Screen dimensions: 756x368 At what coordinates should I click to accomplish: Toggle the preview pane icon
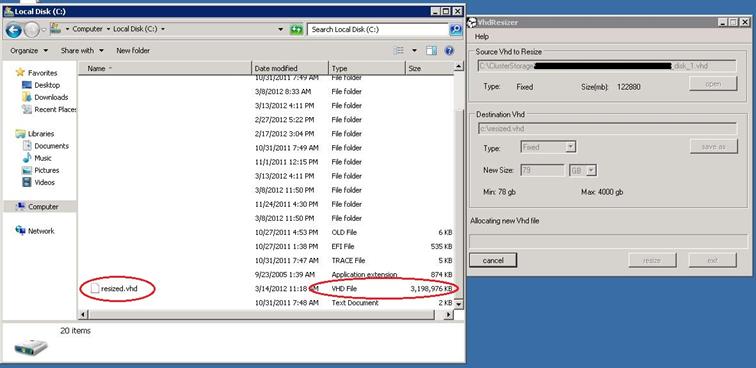click(x=431, y=51)
